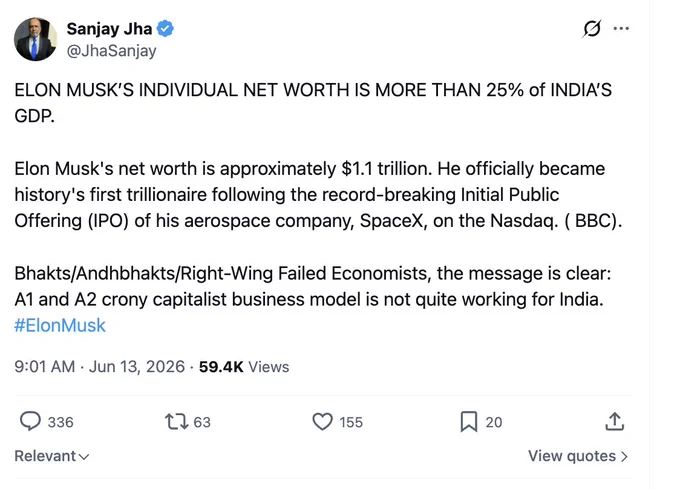Image resolution: width=680 pixels, height=489 pixels.
Task: Open the Sanjay Jha display name
Action: [109, 29]
